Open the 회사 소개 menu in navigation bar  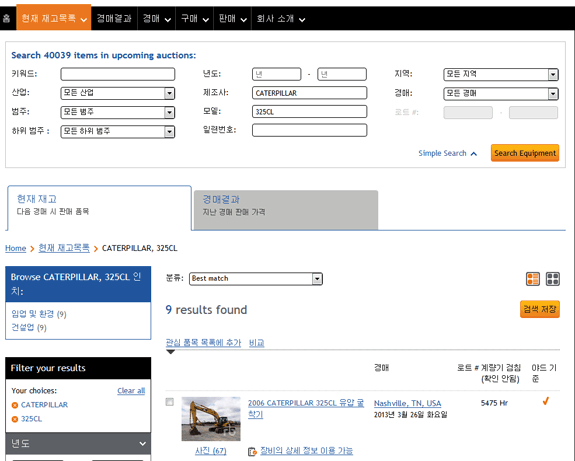click(x=281, y=18)
